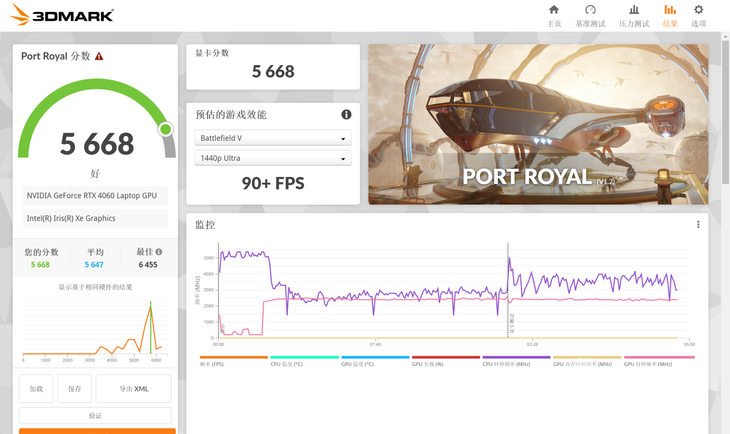
Task: Click the info icon beside 最佳
Action: [159, 252]
